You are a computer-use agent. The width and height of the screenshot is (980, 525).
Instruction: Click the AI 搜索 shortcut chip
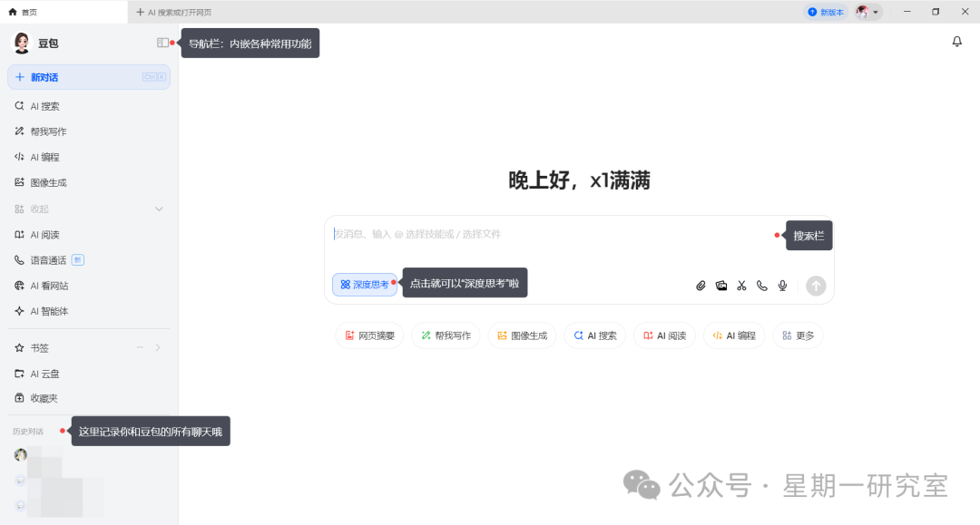[595, 335]
